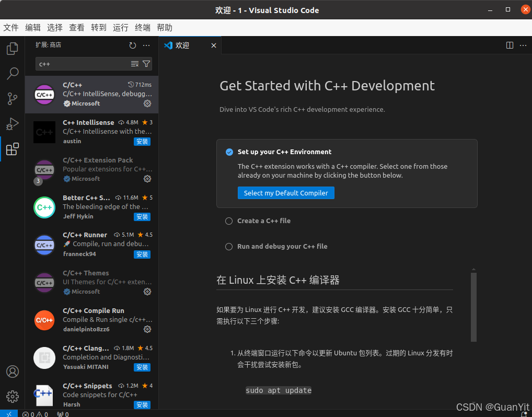The image size is (532, 417).
Task: Select Run and debug your C++ file step
Action: click(276, 247)
